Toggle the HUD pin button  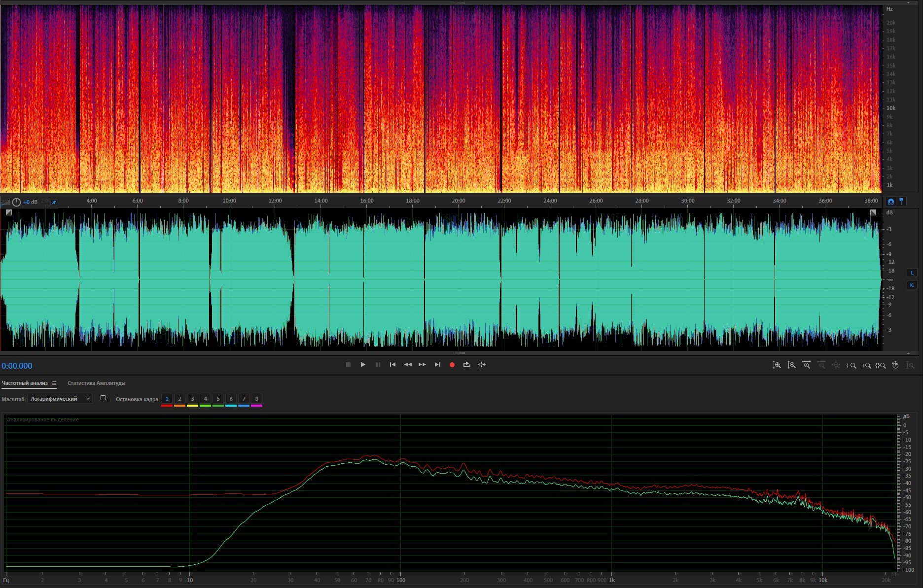[x=54, y=202]
